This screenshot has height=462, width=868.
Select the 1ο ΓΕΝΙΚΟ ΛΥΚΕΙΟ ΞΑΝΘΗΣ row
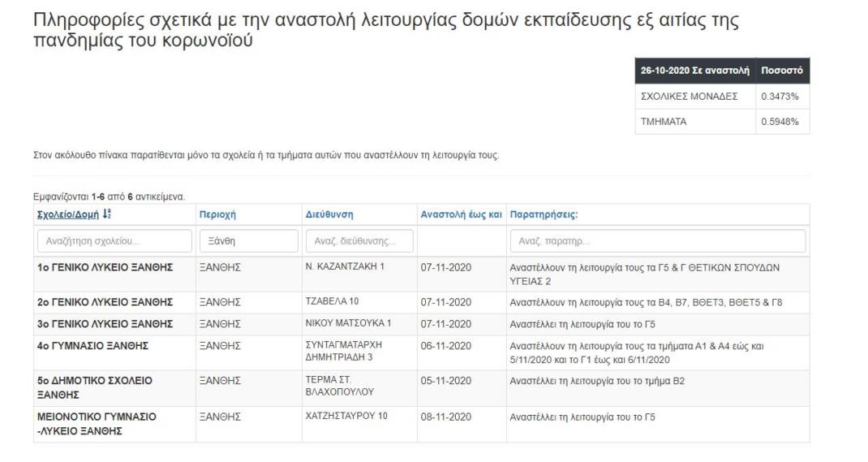[x=422, y=274]
